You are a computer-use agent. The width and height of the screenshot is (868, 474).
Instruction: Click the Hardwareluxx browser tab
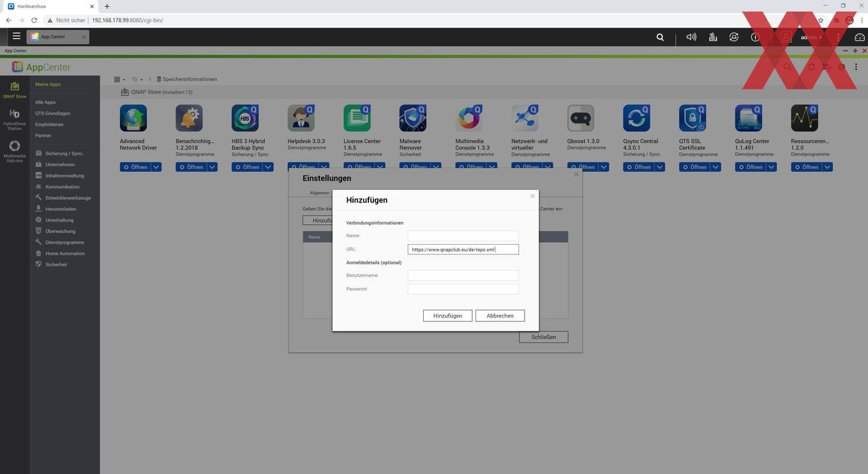51,6
